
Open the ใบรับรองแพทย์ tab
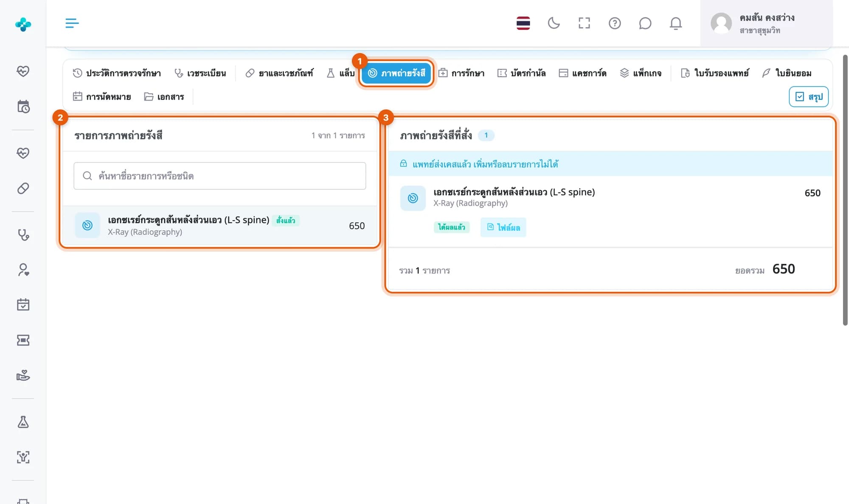tap(714, 73)
